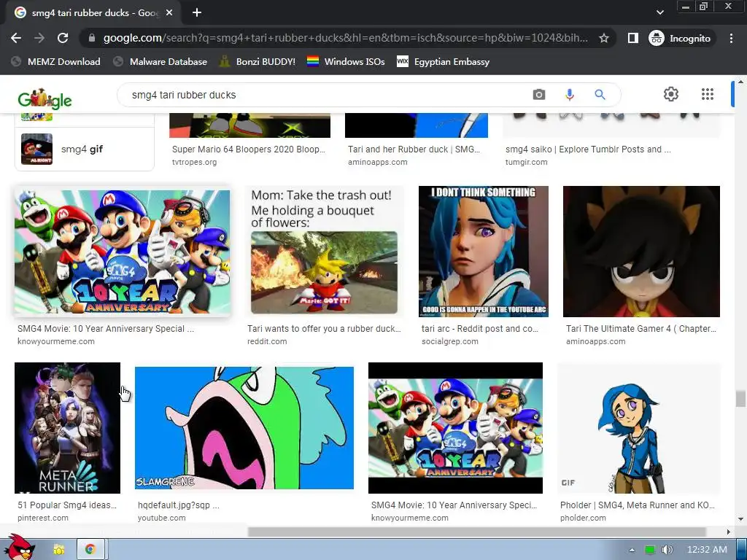The width and height of the screenshot is (747, 560).
Task: Click the Google doodle logo
Action: coord(44,98)
